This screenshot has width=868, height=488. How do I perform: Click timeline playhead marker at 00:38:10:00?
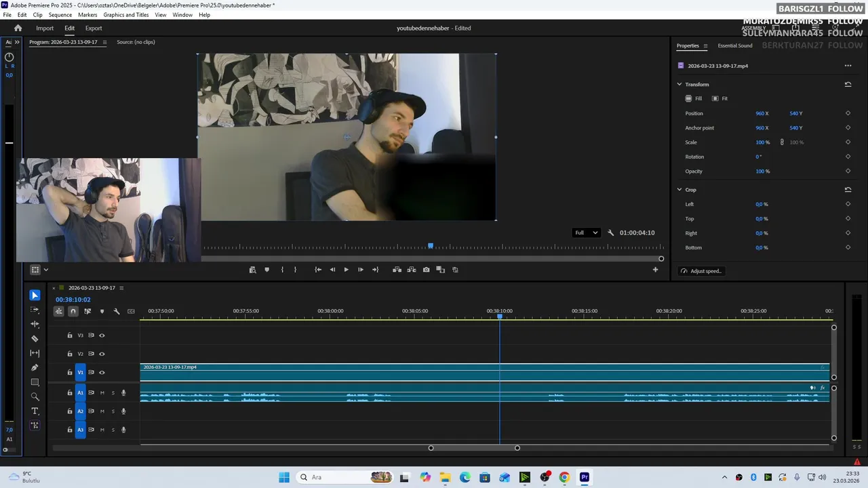pos(500,317)
